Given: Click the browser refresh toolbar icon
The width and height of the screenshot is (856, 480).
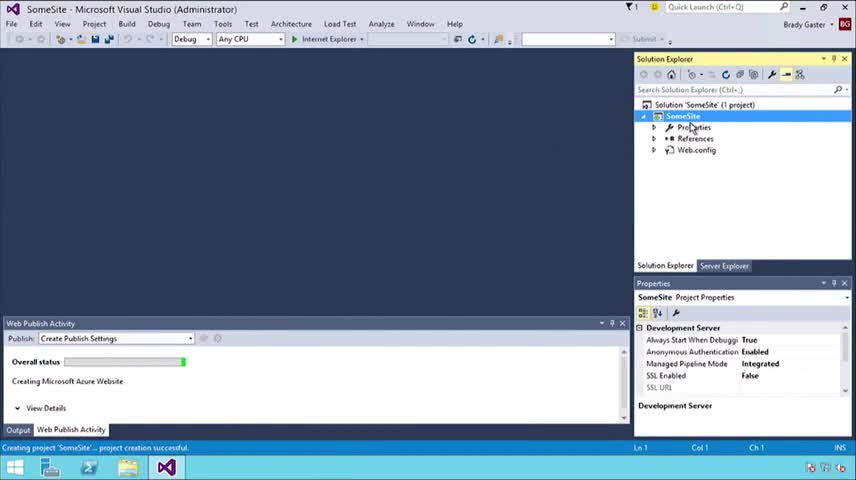Looking at the screenshot, I should [472, 39].
